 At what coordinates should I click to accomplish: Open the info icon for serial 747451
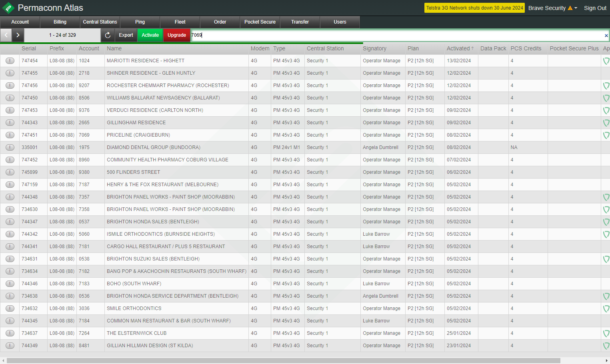[10, 135]
